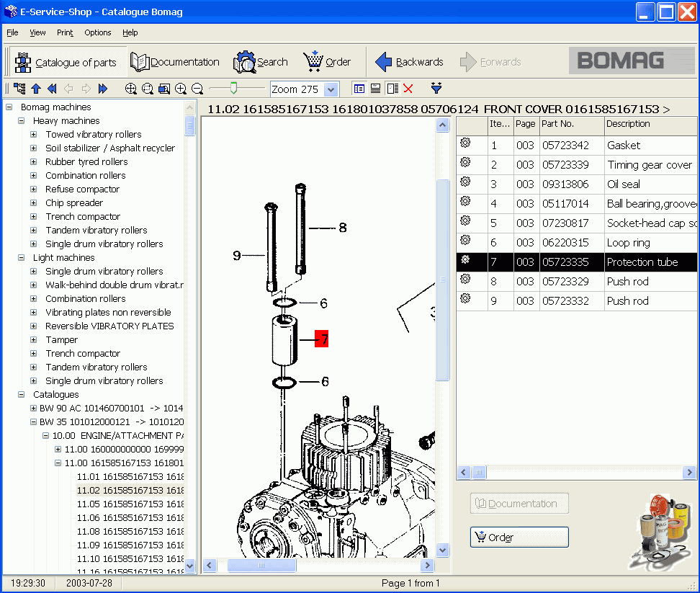700x593 pixels.
Task: Toggle the parts list bottom layout icon
Action: coord(375,89)
